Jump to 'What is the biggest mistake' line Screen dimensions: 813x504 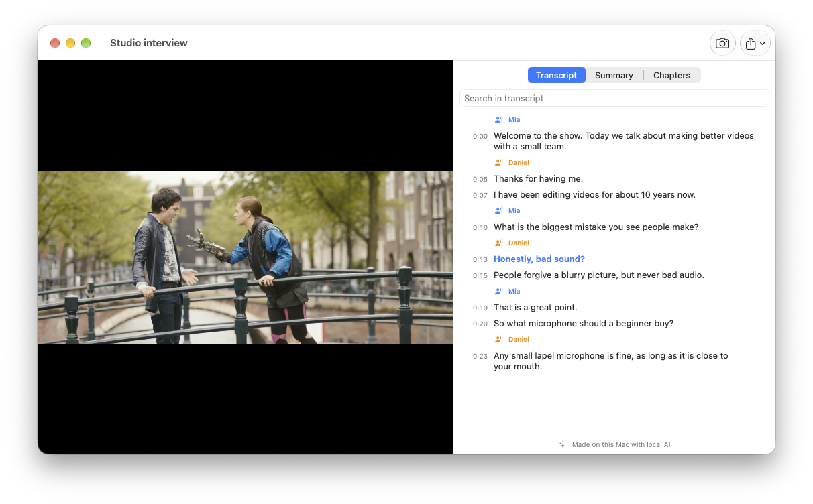click(596, 227)
